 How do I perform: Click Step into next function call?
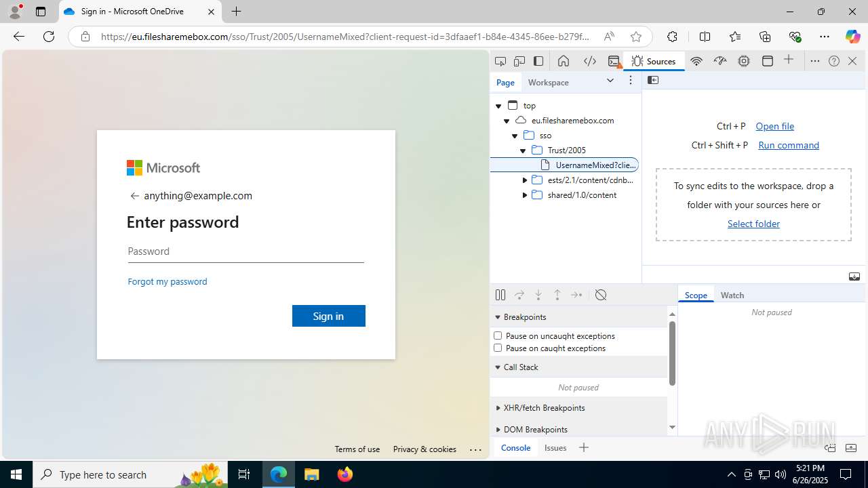(x=538, y=295)
